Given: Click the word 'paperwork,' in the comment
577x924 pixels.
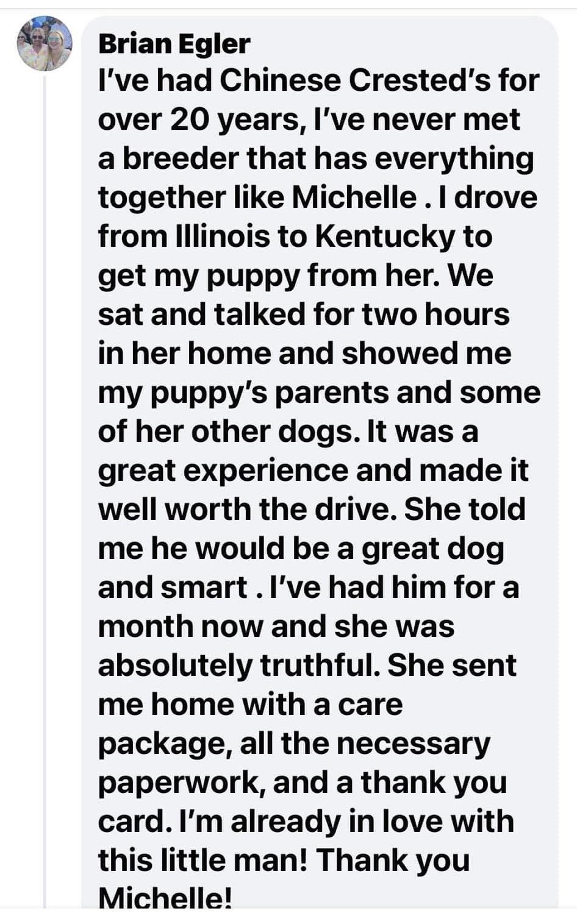Looking at the screenshot, I should click(182, 784).
